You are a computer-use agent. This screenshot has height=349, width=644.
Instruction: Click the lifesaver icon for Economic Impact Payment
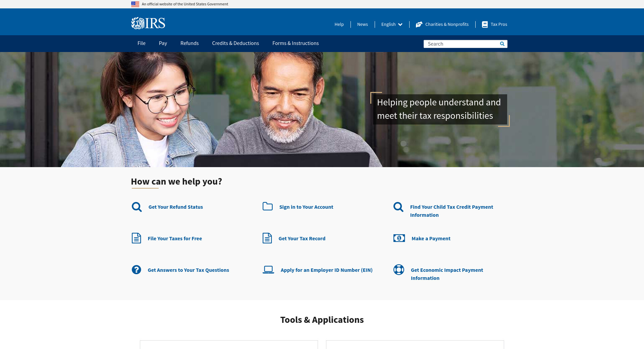[398, 270]
